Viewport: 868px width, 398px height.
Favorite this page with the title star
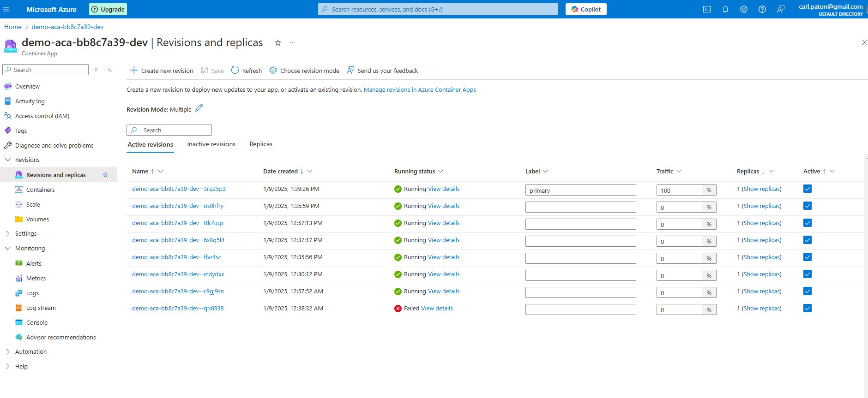[278, 42]
